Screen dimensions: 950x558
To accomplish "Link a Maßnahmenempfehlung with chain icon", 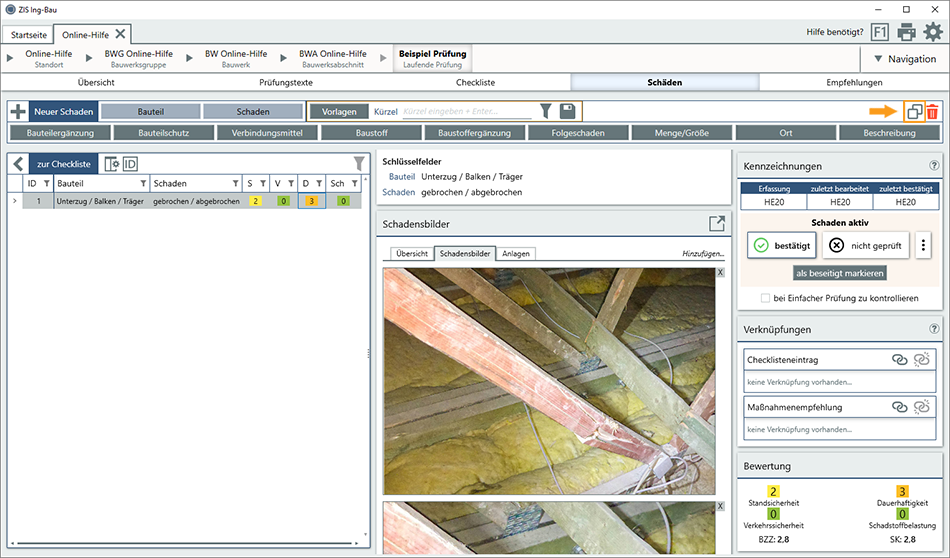I will [900, 407].
